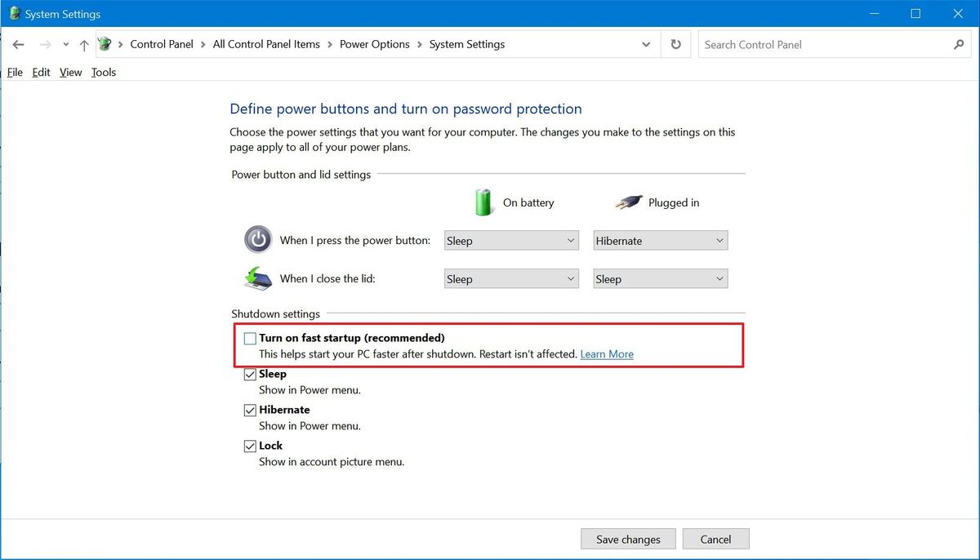The image size is (980, 560).
Task: Expand the address bar history dropdown
Action: coord(645,44)
